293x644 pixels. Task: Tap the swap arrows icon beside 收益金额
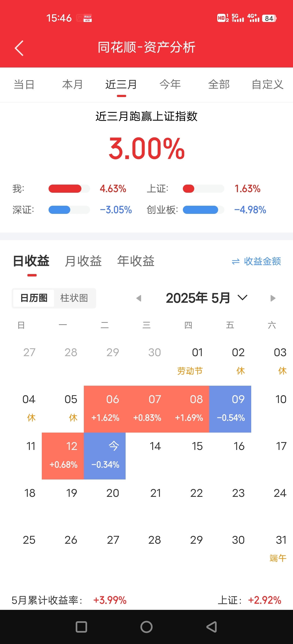point(236,262)
